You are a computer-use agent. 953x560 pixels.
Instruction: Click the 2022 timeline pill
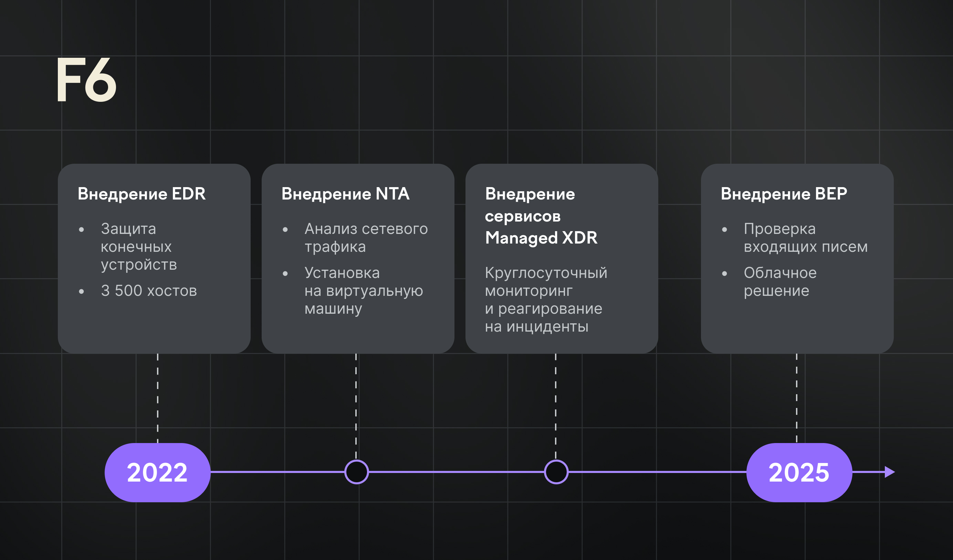[x=157, y=472]
